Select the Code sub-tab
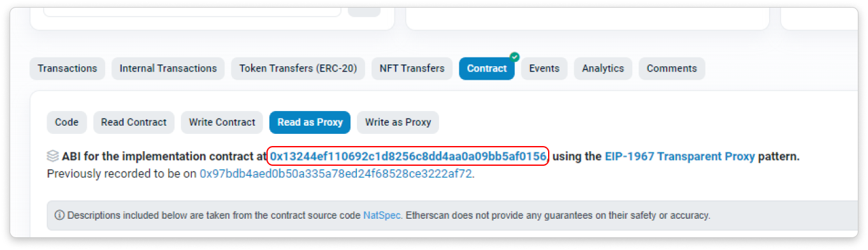868x250 pixels. pyautogui.click(x=67, y=122)
